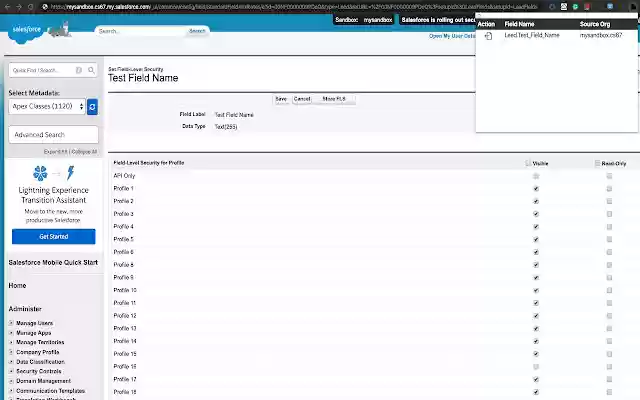640x400 pixels.
Task: Click browser back arrow
Action: point(7,7)
